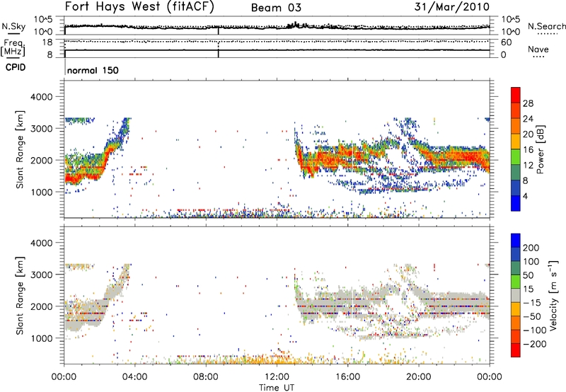Click the 'Nave' legend label
This screenshot has width=566, height=392.
coord(538,49)
